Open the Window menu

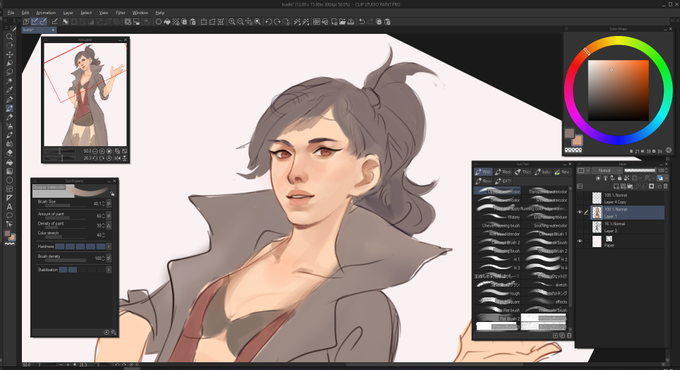140,13
